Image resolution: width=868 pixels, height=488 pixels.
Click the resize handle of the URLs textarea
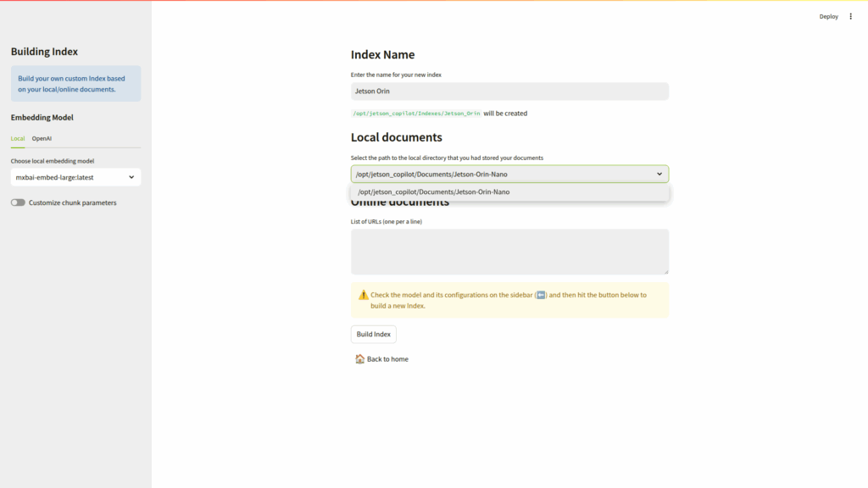coord(665,271)
